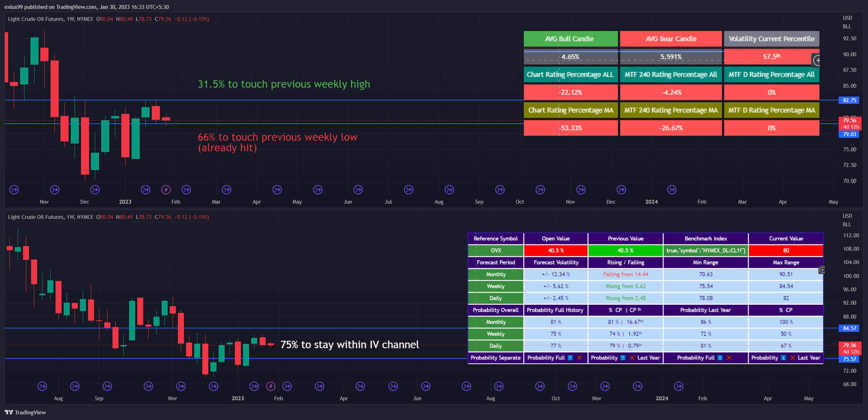Select the red 66% previous weekly low annotation
This screenshot has height=420, width=868.
[278, 142]
